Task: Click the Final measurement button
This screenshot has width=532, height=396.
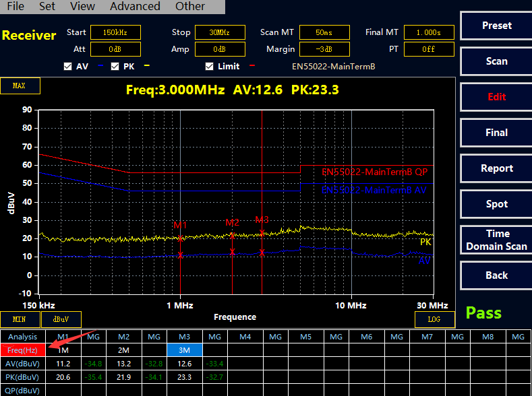Action: pos(496,133)
